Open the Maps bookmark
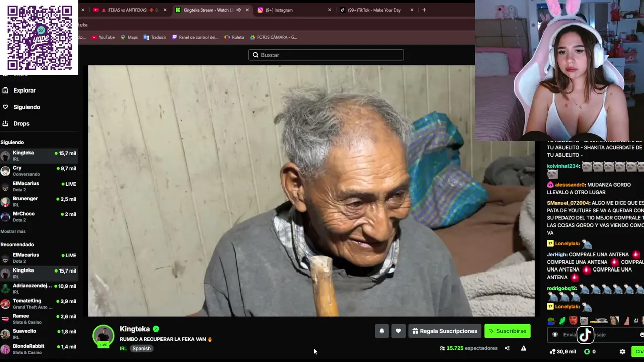The height and width of the screenshot is (362, 644). [129, 37]
